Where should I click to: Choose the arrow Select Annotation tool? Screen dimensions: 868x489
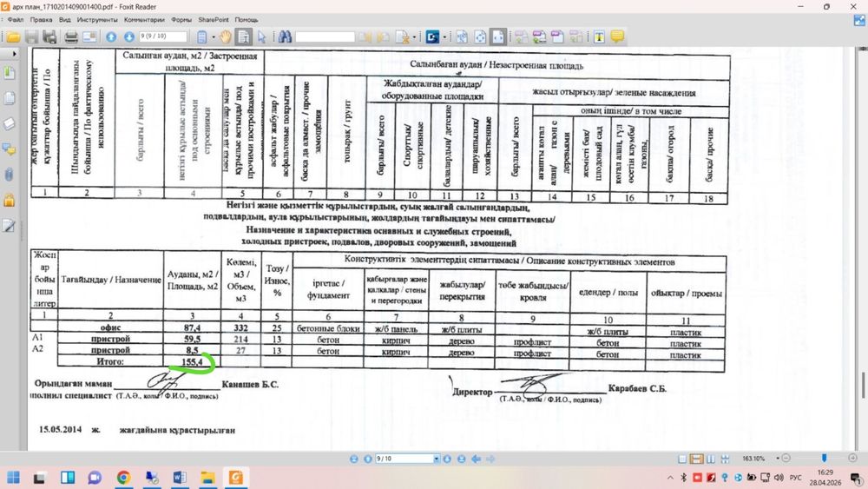[262, 37]
